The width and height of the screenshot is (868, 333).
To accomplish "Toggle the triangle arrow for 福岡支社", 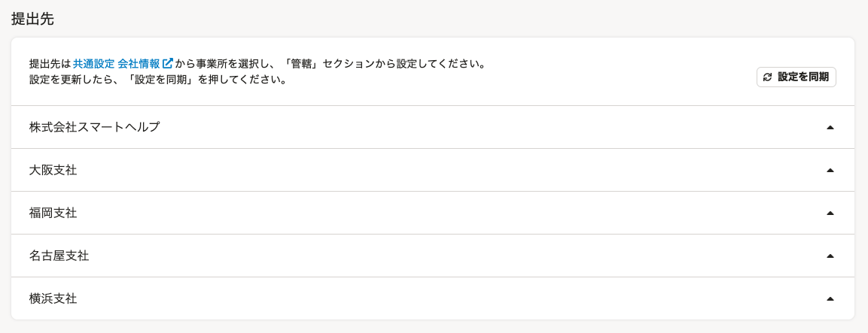I will (x=830, y=213).
